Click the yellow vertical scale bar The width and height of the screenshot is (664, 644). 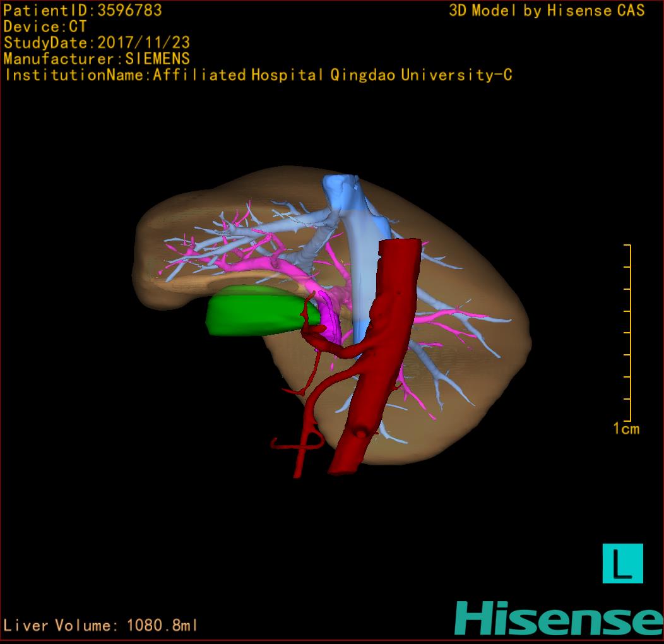click(629, 332)
